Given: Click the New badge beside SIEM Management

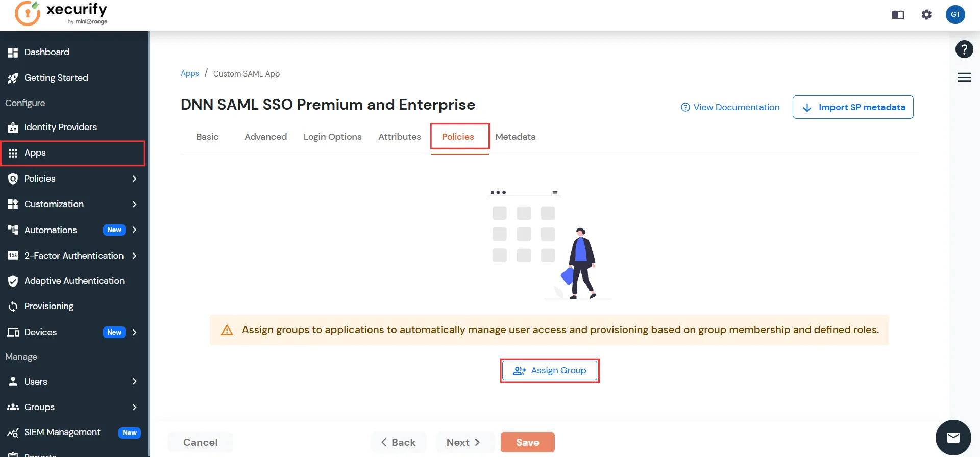Looking at the screenshot, I should (130, 433).
